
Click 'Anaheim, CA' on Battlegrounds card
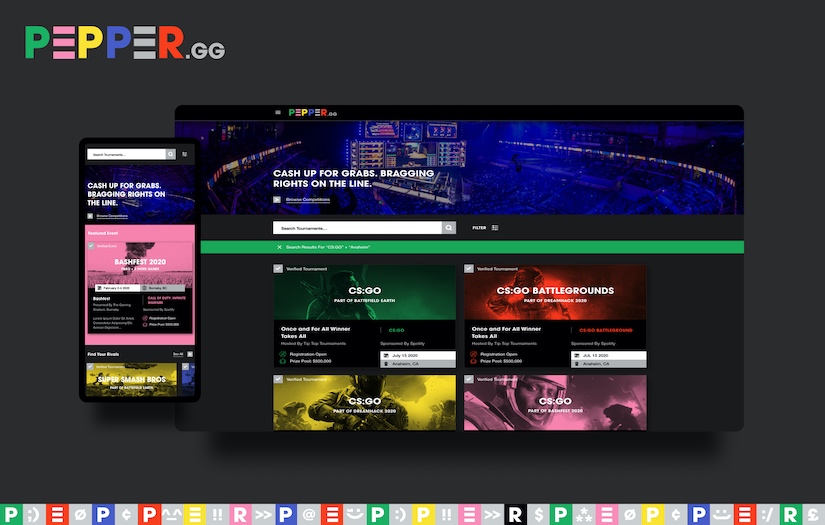point(596,364)
